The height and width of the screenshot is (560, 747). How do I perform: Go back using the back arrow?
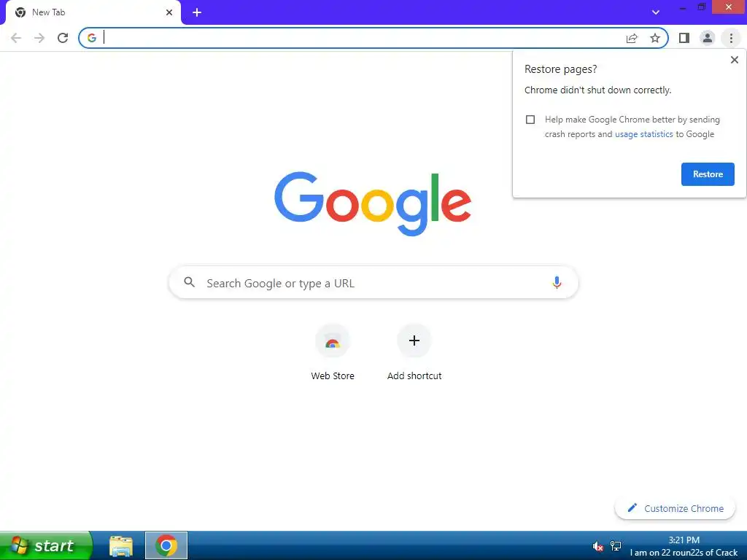tap(16, 38)
